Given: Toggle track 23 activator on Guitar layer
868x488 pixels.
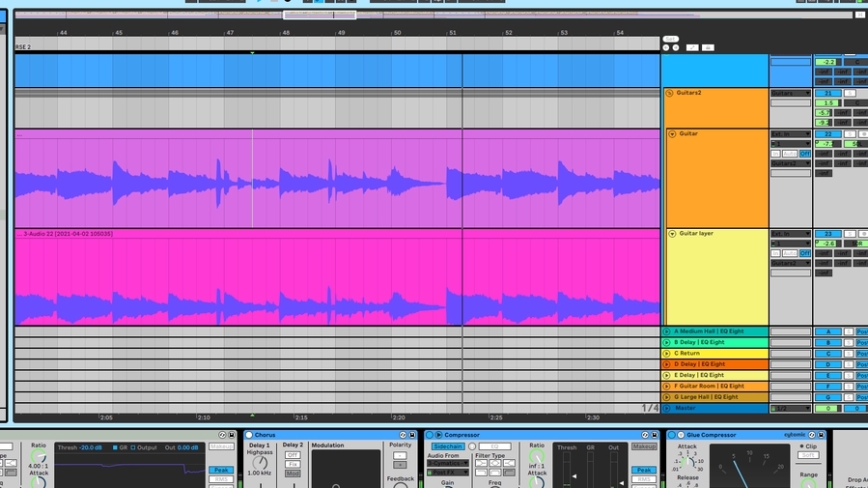Looking at the screenshot, I should [828, 234].
